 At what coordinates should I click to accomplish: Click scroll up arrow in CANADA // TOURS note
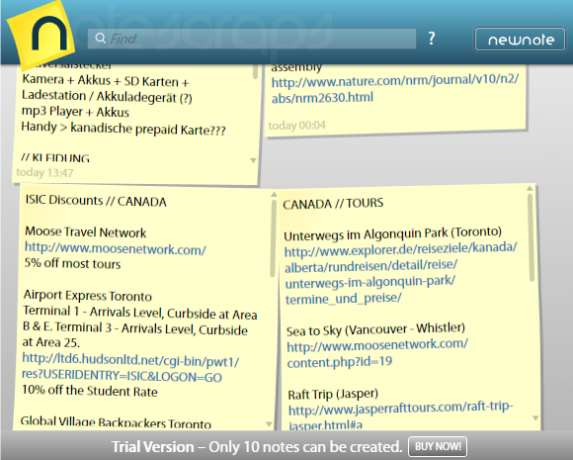coord(530,189)
